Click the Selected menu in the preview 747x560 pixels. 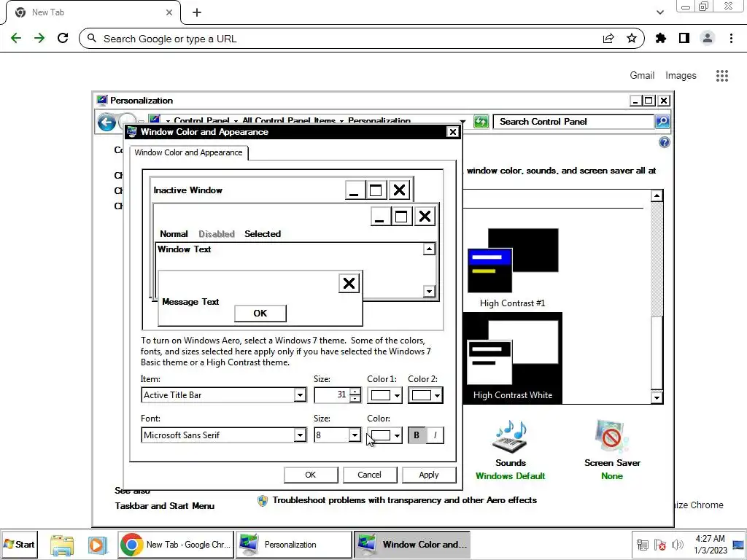pos(263,234)
